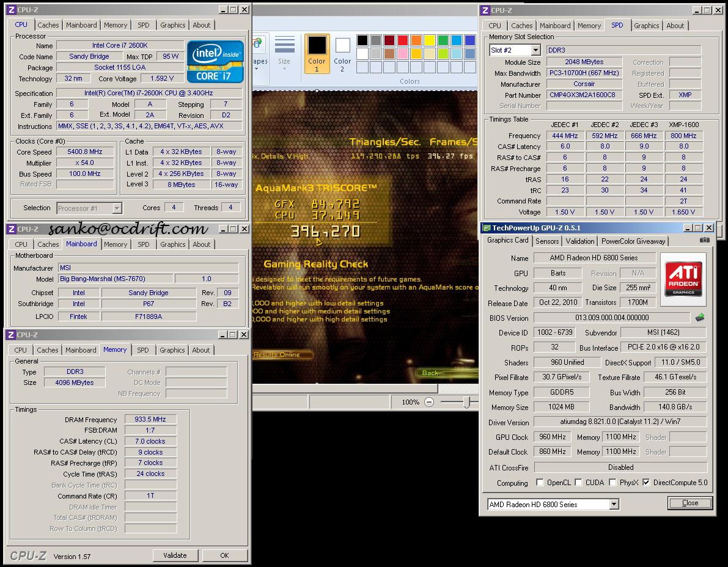Viewport: 728px width, 567px height.
Task: Click the CPU-Z Version 1.57 label
Action: 72,557
